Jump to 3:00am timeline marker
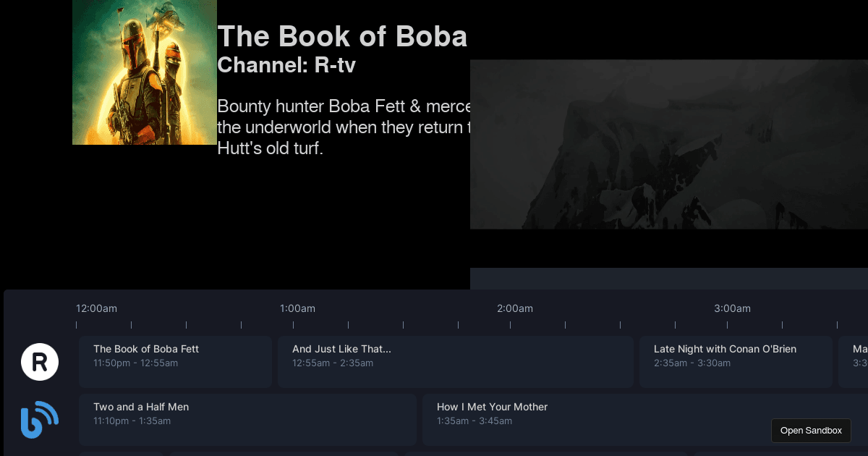 coord(732,309)
